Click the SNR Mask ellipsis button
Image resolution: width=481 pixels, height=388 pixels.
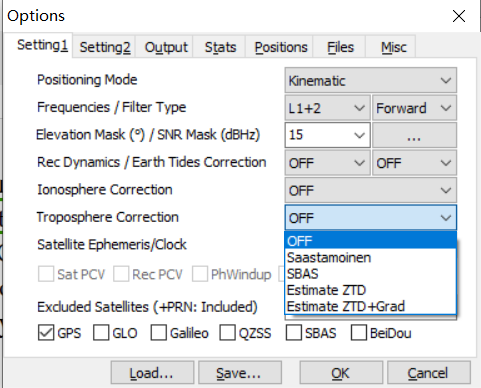click(x=414, y=135)
